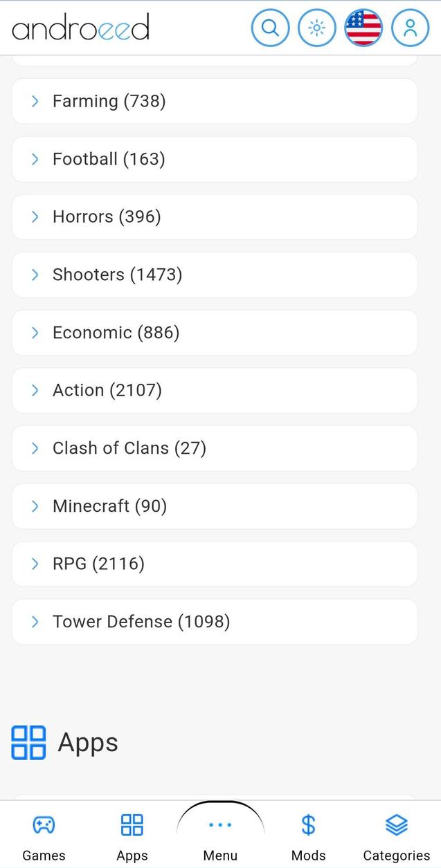
Task: Click the Apps section grid icon
Action: tap(28, 743)
